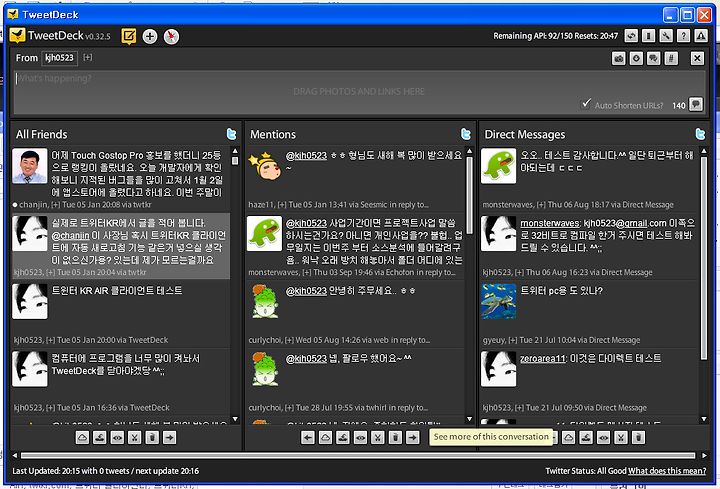Click left arrow of horizontal scrollbar

(x=15, y=455)
